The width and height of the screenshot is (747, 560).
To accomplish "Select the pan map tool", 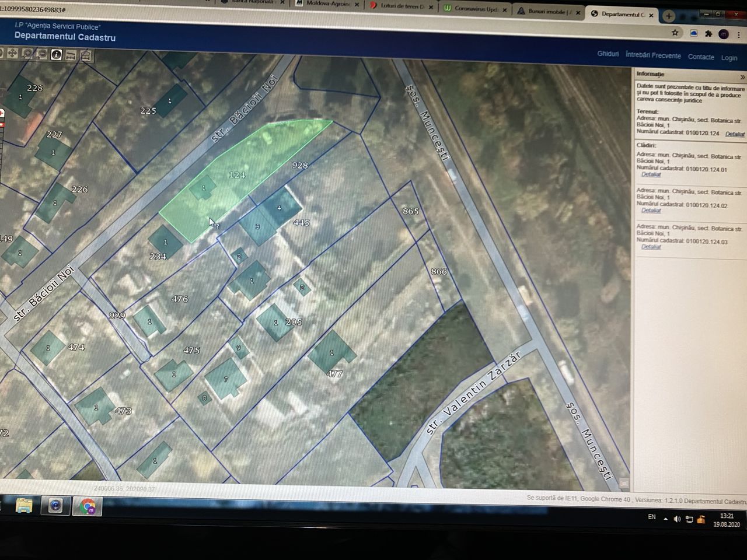I will click(12, 53).
